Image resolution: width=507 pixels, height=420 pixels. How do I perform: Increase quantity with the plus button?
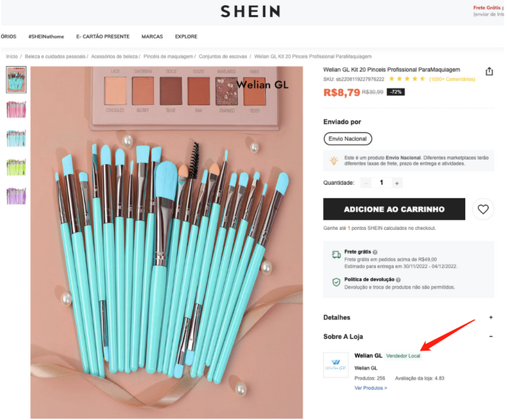point(397,183)
